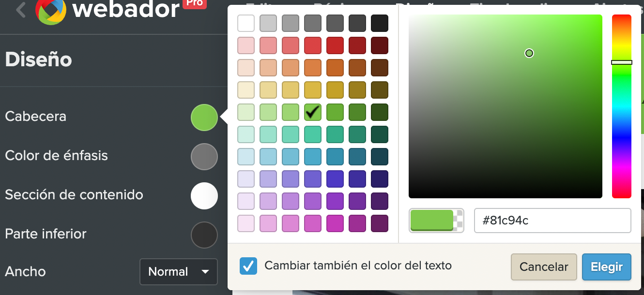Click the saturation gradient picker area
The width and height of the screenshot is (644, 295).
505,106
